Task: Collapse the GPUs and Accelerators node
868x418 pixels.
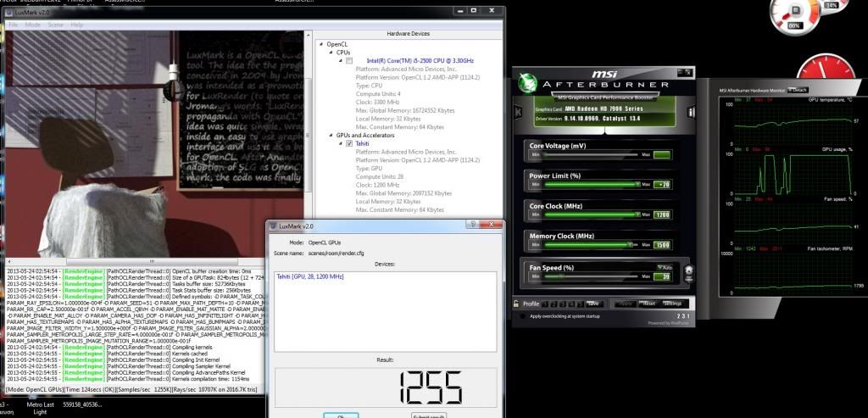Action: (331, 135)
